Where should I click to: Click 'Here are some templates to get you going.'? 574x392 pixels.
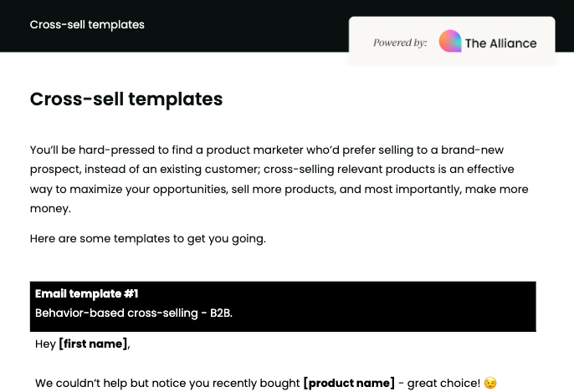(147, 238)
